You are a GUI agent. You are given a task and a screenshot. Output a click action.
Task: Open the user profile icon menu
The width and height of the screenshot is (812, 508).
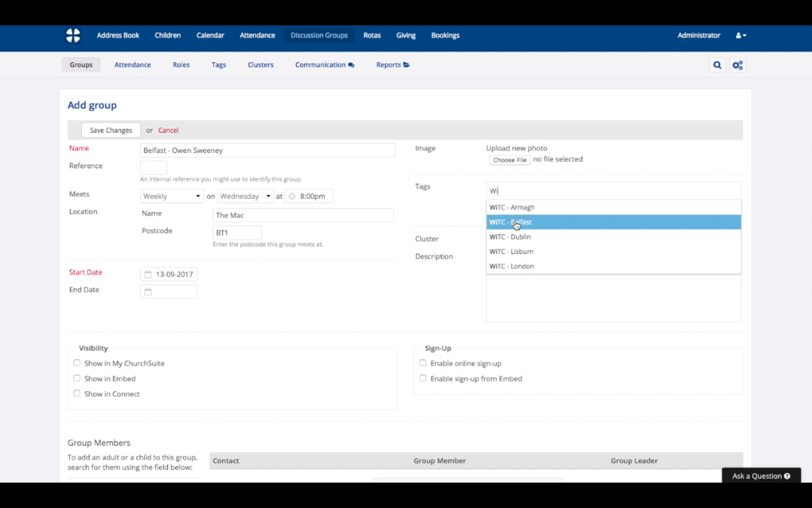(741, 36)
